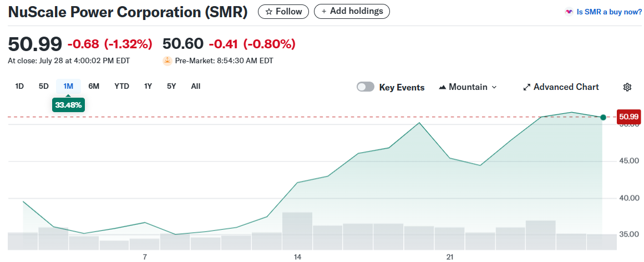Viewport: 644px width, 262px height.
Task: Click the expand arrows icon of Advanced Chart
Action: pyautogui.click(x=526, y=87)
